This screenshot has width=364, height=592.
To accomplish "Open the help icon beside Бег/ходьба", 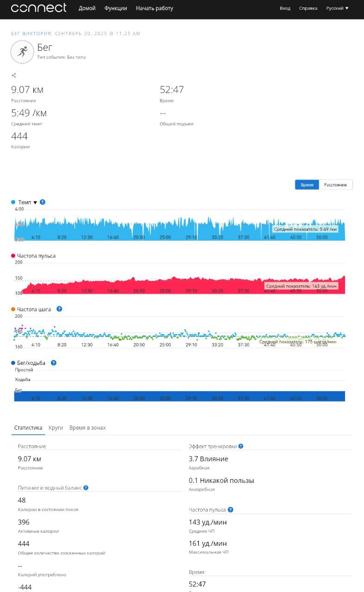I will point(54,363).
